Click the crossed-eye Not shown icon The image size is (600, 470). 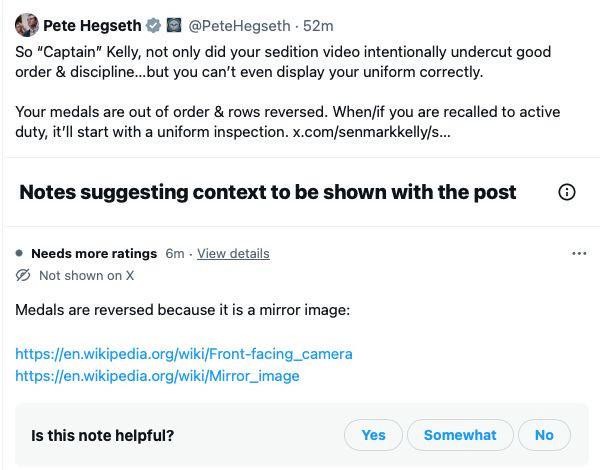point(24,275)
